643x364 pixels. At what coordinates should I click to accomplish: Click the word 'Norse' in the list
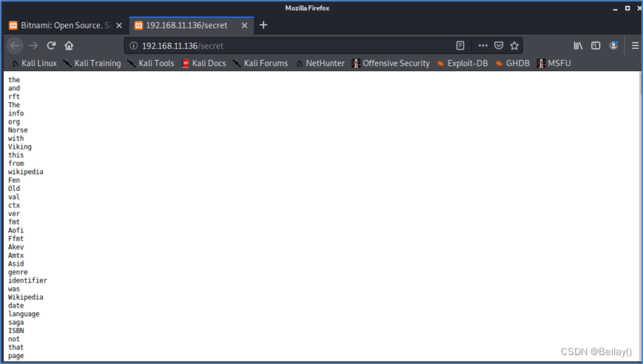pyautogui.click(x=18, y=130)
